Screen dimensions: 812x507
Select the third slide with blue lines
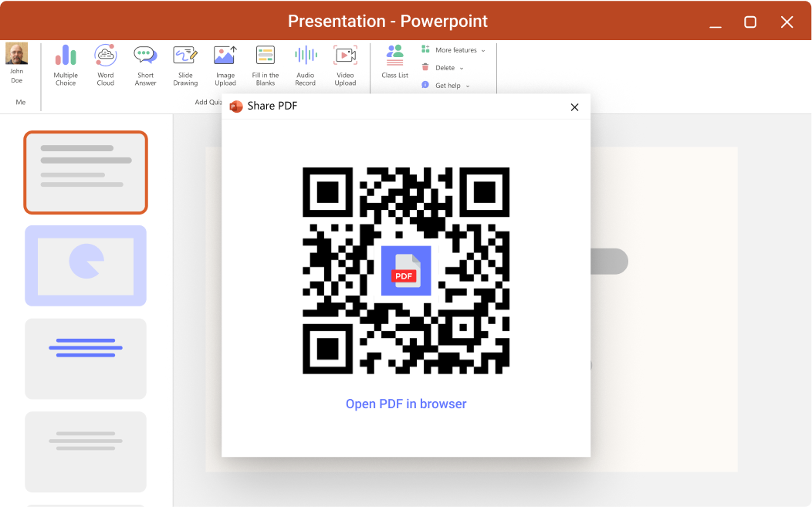click(x=86, y=359)
